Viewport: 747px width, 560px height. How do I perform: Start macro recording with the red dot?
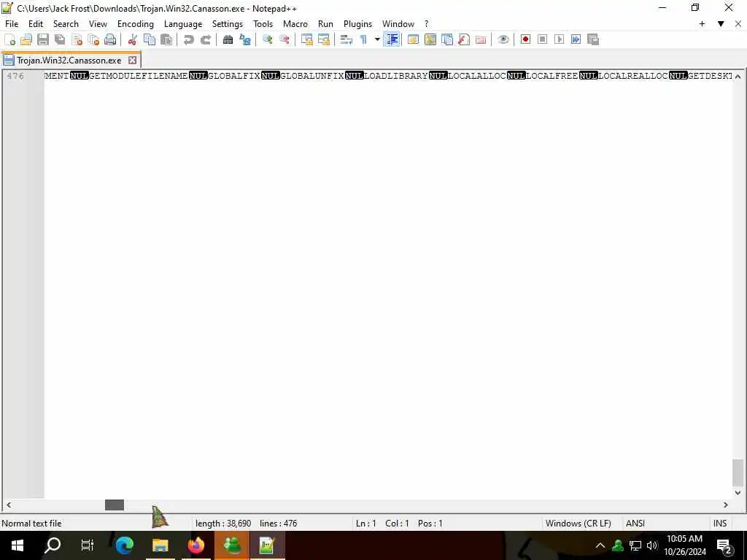(x=525, y=39)
